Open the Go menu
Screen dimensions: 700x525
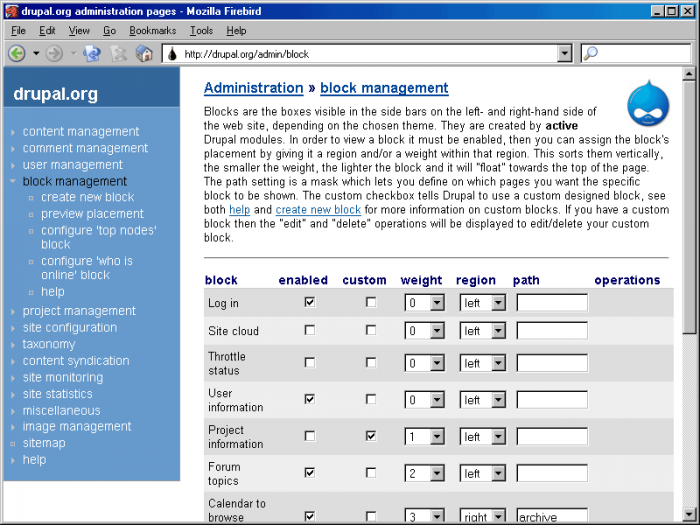pos(109,30)
